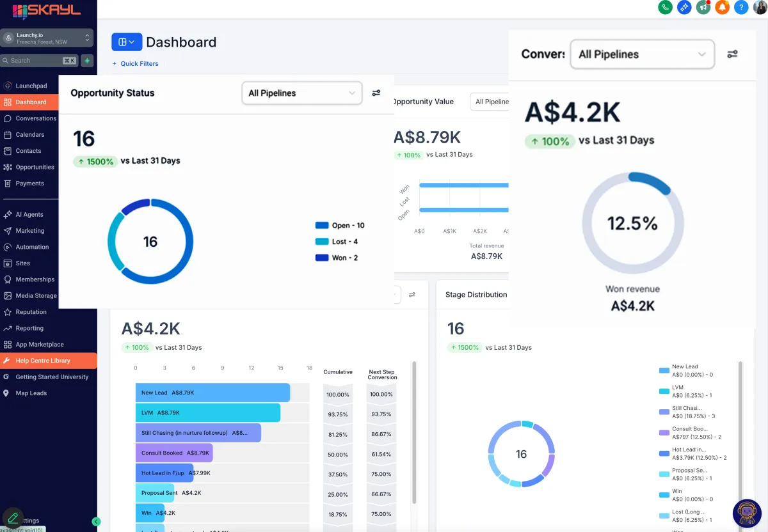Viewport: 768px width, 532px height.
Task: Expand All Pipelines dropdown in Opportunity Status
Action: 301,93
